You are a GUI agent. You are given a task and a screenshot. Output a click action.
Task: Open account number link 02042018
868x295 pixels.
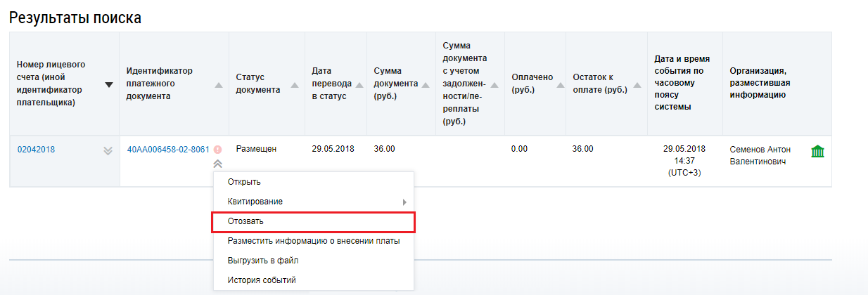(x=36, y=150)
